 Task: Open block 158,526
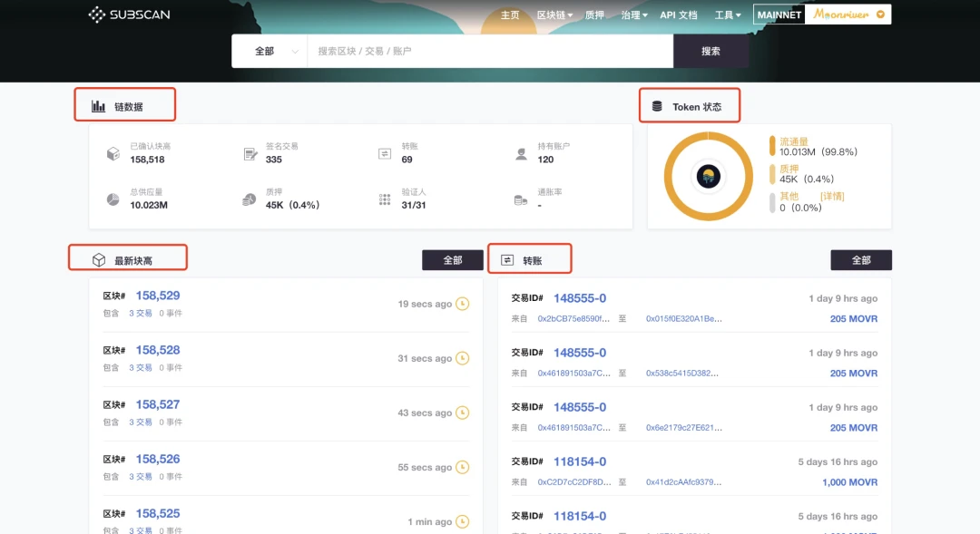[158, 459]
